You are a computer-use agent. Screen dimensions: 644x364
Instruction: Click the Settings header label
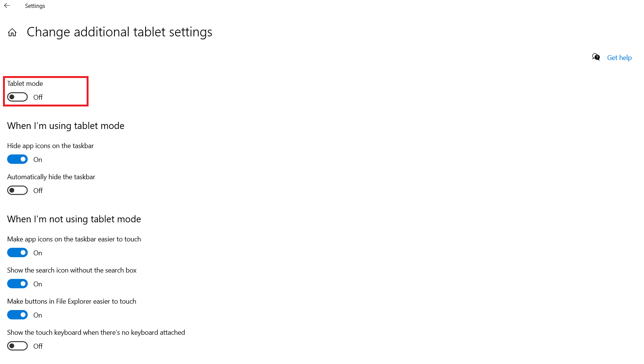pyautogui.click(x=35, y=6)
